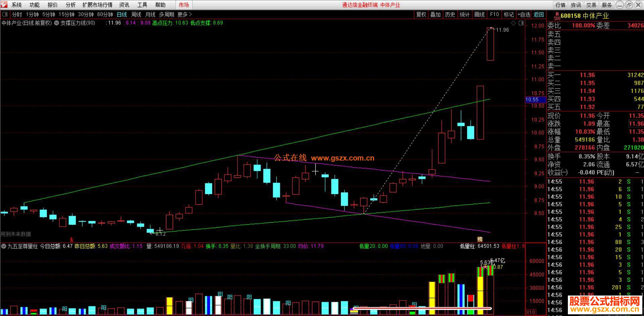
Task: Click the 买二 bid price 11.95
Action: coord(587,83)
